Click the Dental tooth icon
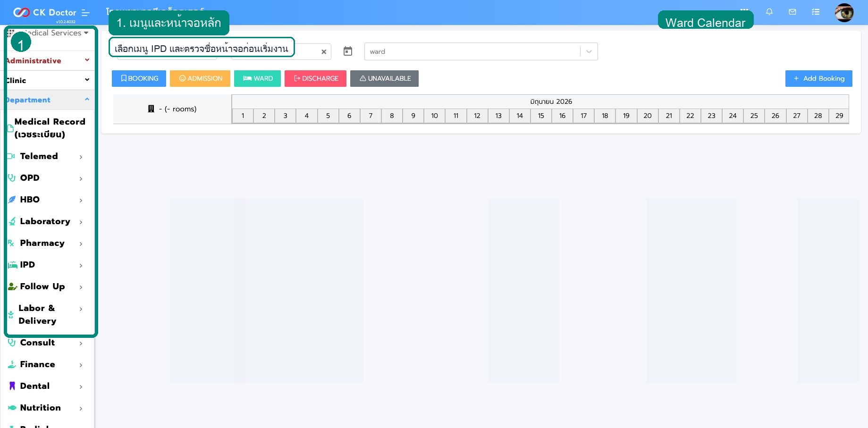Image resolution: width=868 pixels, height=428 pixels. 12,386
